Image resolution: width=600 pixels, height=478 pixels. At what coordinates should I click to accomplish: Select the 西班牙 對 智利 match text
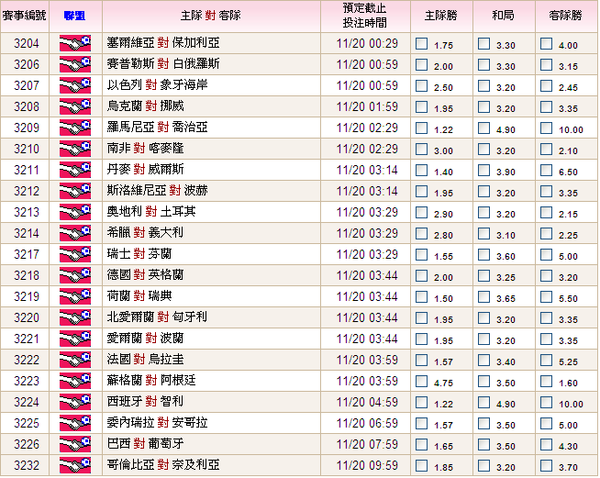(x=145, y=401)
